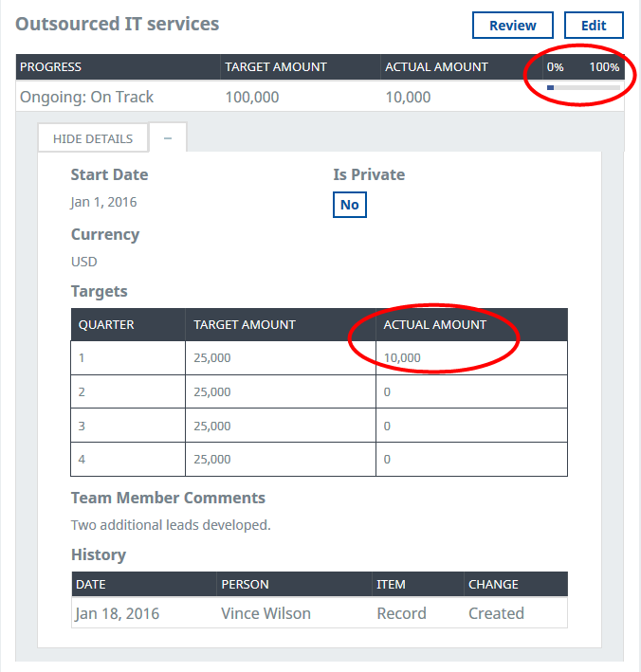Click the CHANGE column header in History

[x=493, y=584]
